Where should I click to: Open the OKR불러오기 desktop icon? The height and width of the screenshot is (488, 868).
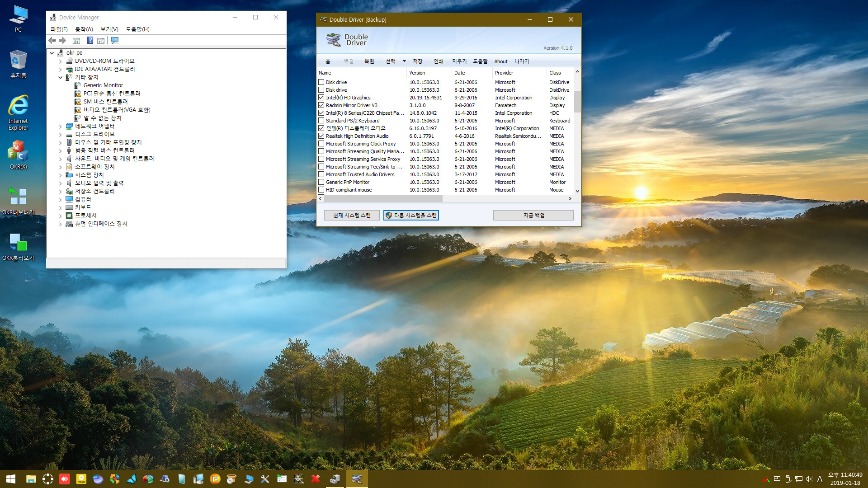pyautogui.click(x=18, y=247)
